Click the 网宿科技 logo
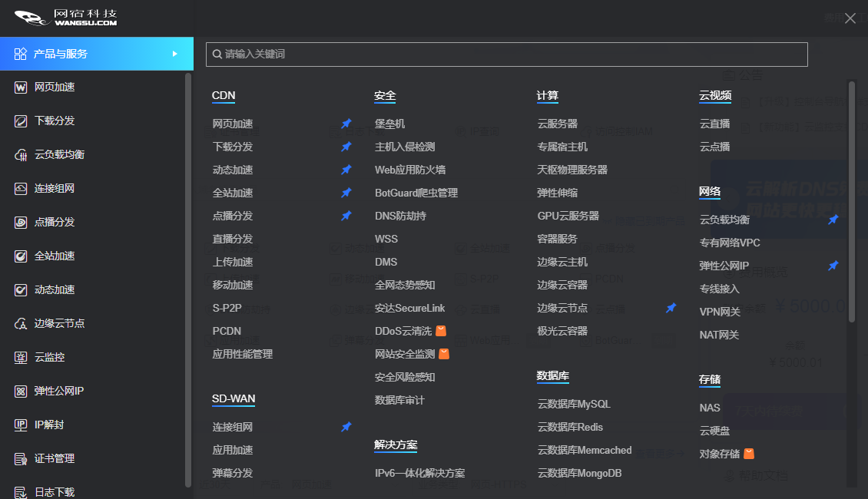Screen dimensions: 868x499 66,18
